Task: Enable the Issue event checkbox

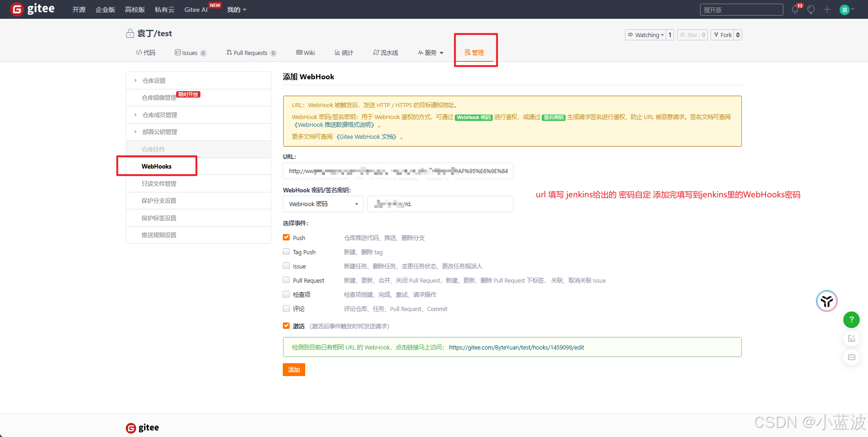Action: [286, 266]
